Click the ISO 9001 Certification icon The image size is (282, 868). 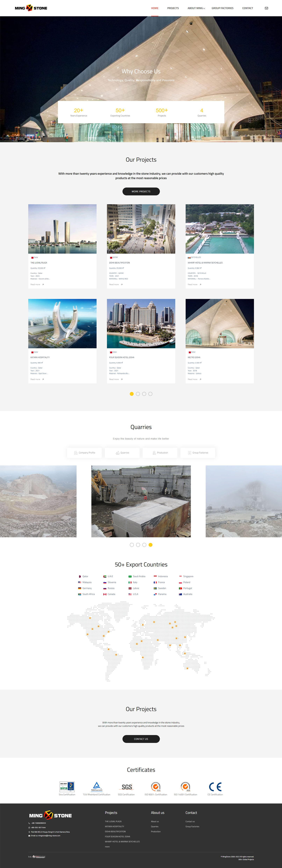[156, 786]
